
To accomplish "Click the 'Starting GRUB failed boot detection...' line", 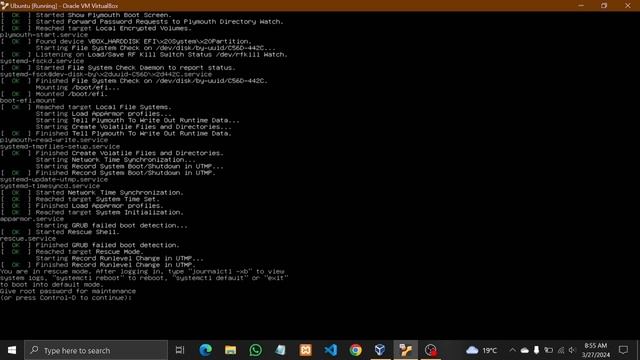I will pyautogui.click(x=111, y=226).
